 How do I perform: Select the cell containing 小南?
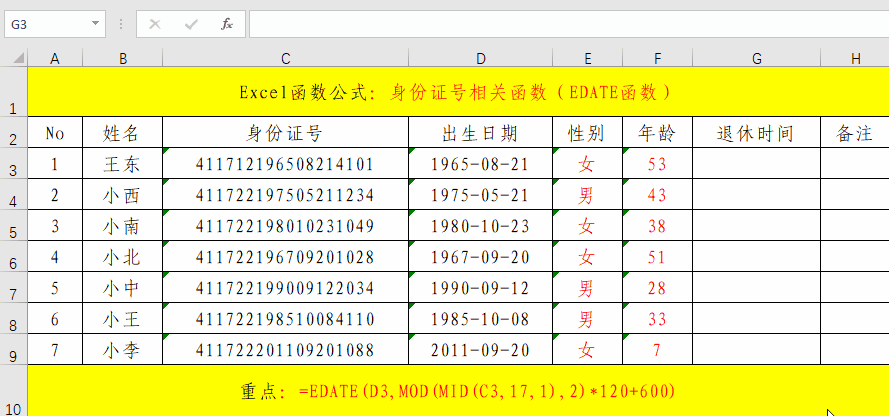(x=122, y=226)
